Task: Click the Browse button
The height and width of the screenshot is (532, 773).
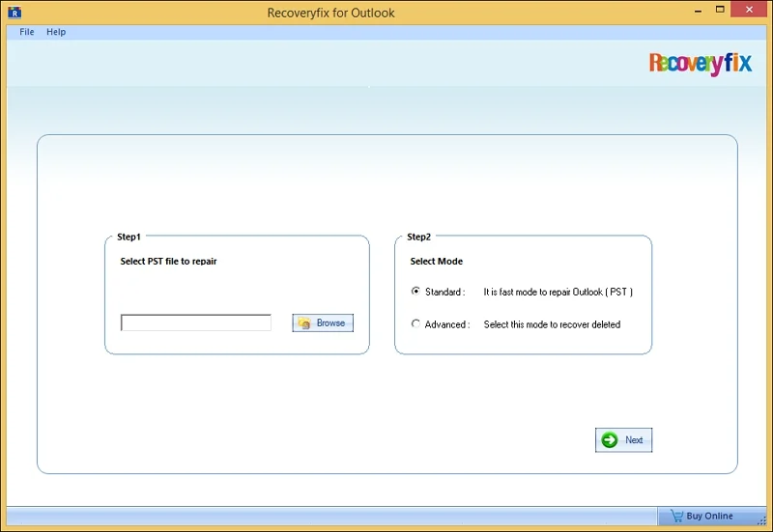Action: [323, 322]
